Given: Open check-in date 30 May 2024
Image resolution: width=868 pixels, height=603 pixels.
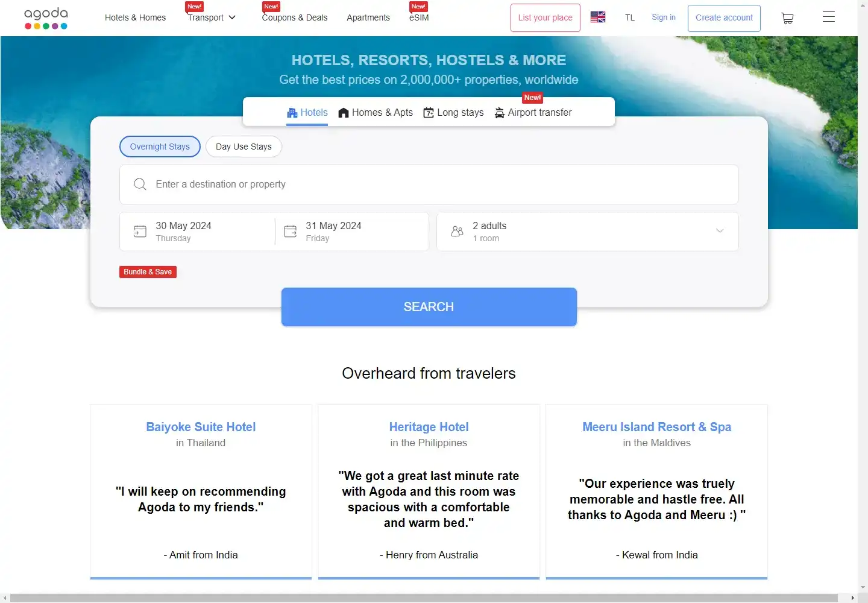Looking at the screenshot, I should [197, 232].
